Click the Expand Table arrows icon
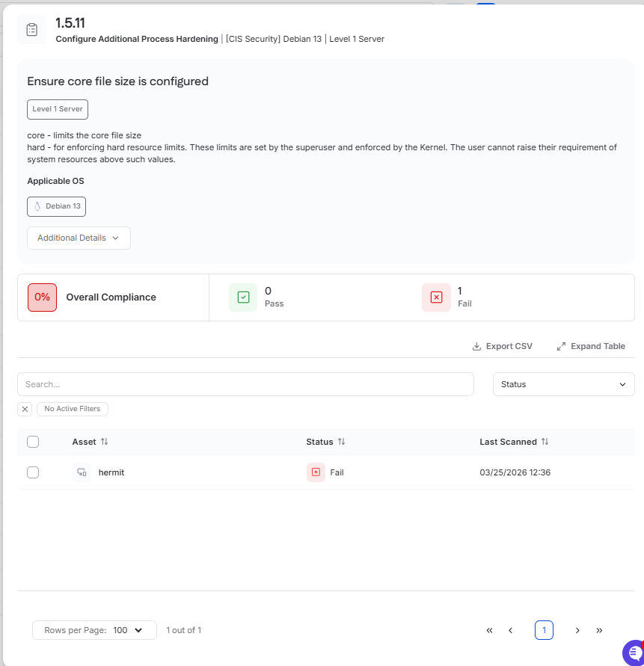The width and height of the screenshot is (644, 666). pyautogui.click(x=561, y=347)
